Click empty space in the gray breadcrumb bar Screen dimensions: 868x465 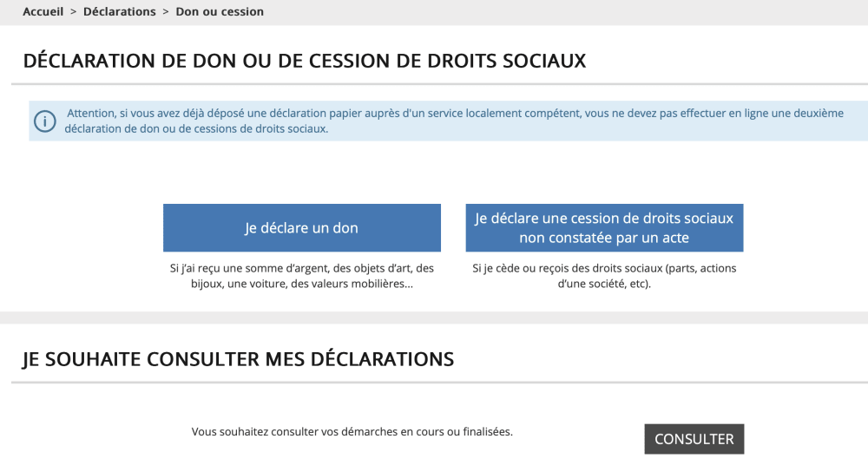pos(564,12)
